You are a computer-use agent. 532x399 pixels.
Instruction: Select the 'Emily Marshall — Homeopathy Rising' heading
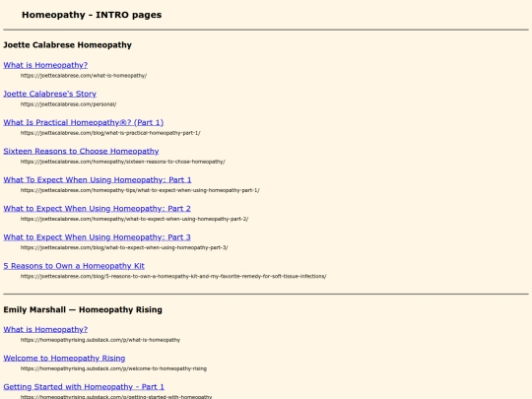click(83, 309)
